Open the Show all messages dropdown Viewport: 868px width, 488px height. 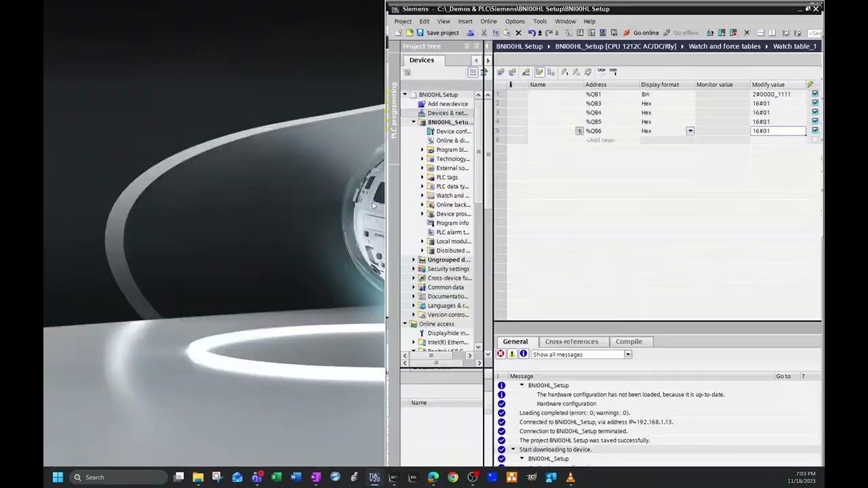pyautogui.click(x=628, y=354)
